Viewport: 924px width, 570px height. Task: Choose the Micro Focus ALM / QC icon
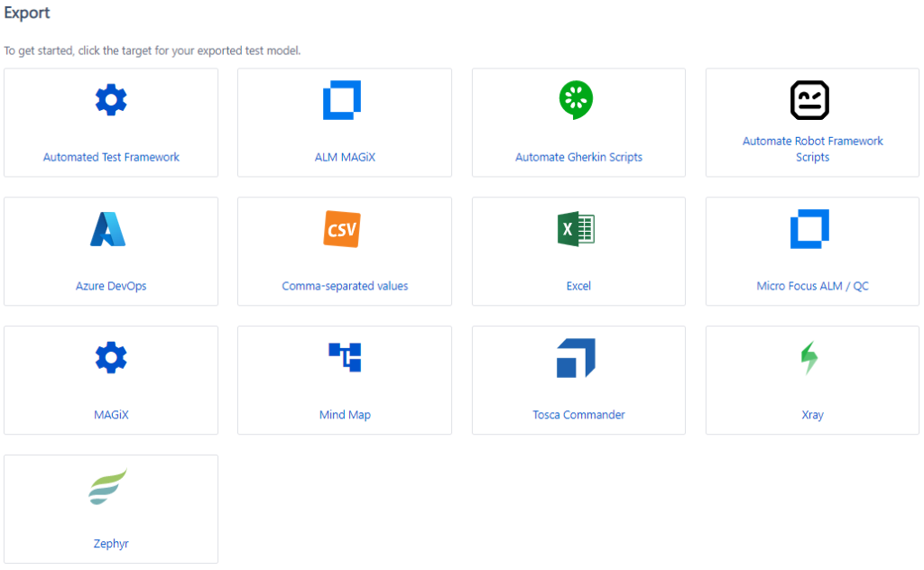(x=809, y=229)
